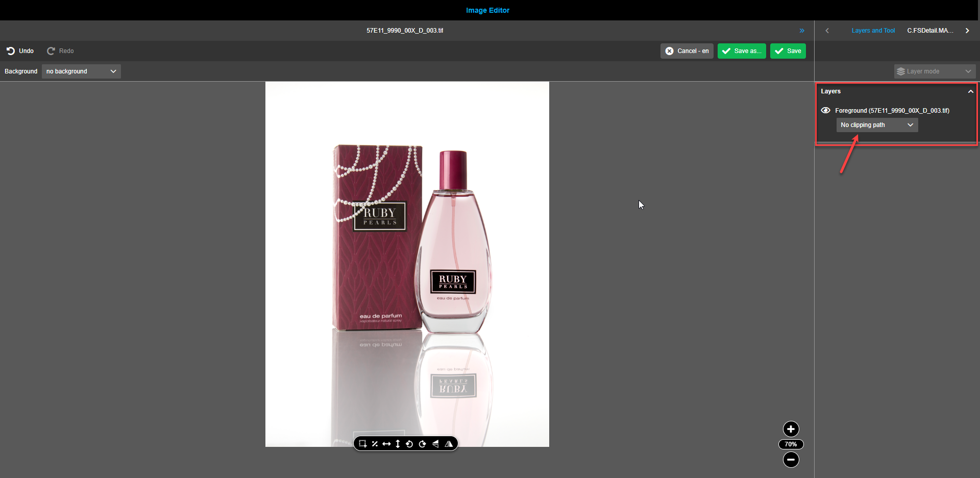Viewport: 980px width, 478px height.
Task: Open the No clipping path dropdown
Action: coord(876,124)
